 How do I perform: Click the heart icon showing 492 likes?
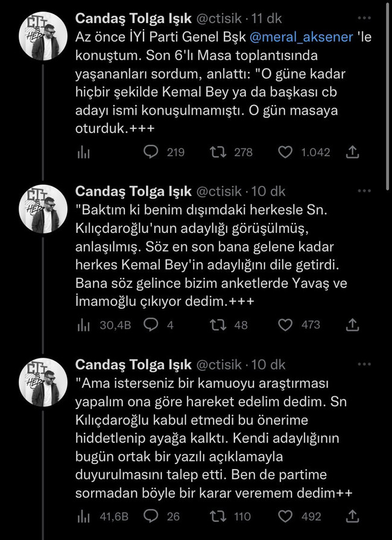pos(284,516)
